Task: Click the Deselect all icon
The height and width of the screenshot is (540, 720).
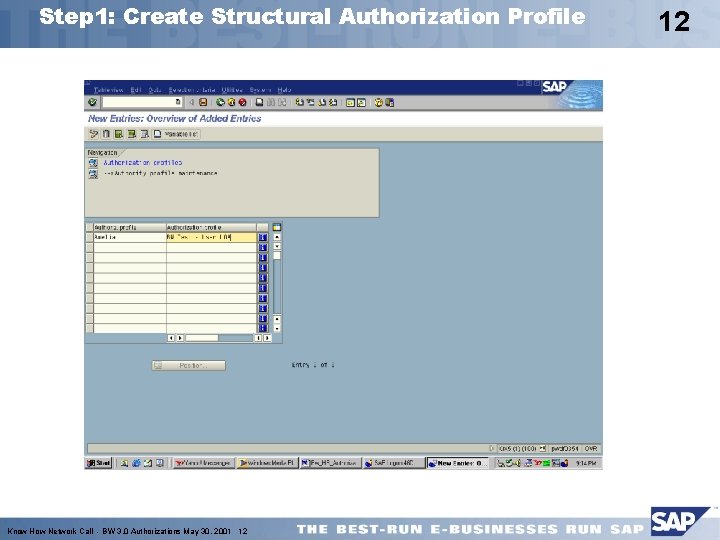Action: (144, 134)
